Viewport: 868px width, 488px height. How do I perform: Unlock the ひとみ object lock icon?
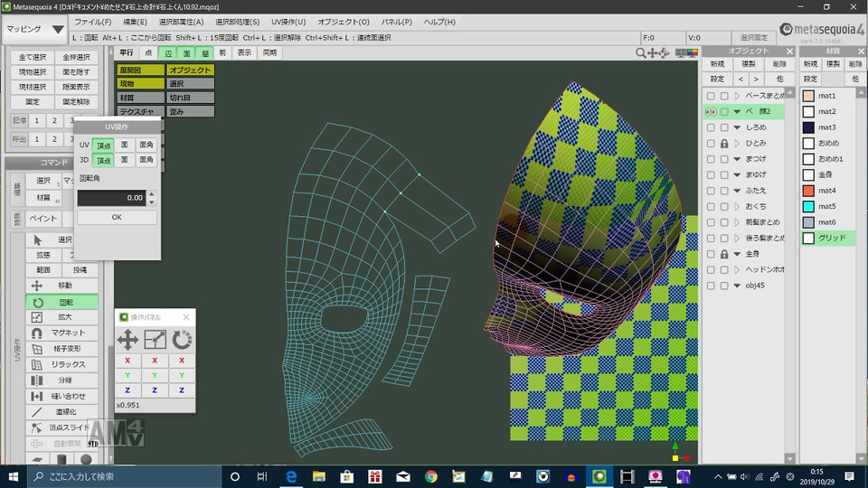pyautogui.click(x=724, y=144)
